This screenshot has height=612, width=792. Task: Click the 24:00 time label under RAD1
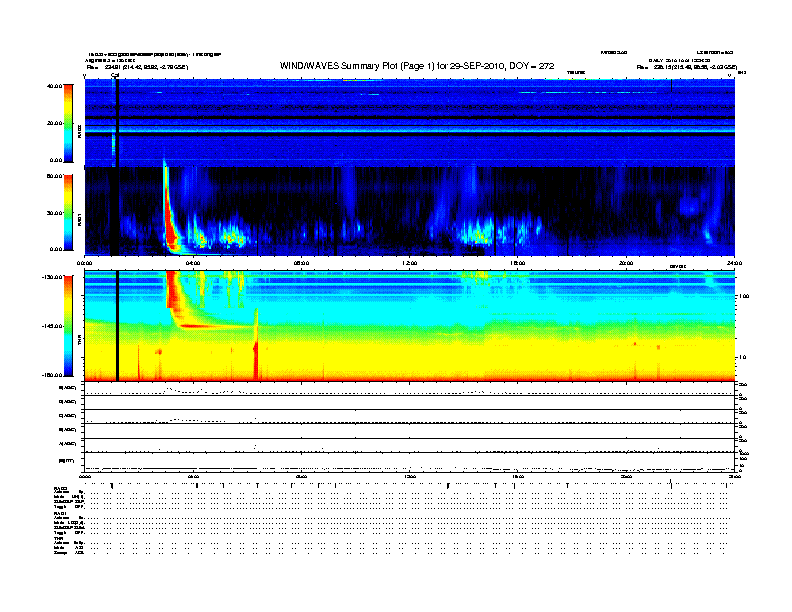[734, 263]
